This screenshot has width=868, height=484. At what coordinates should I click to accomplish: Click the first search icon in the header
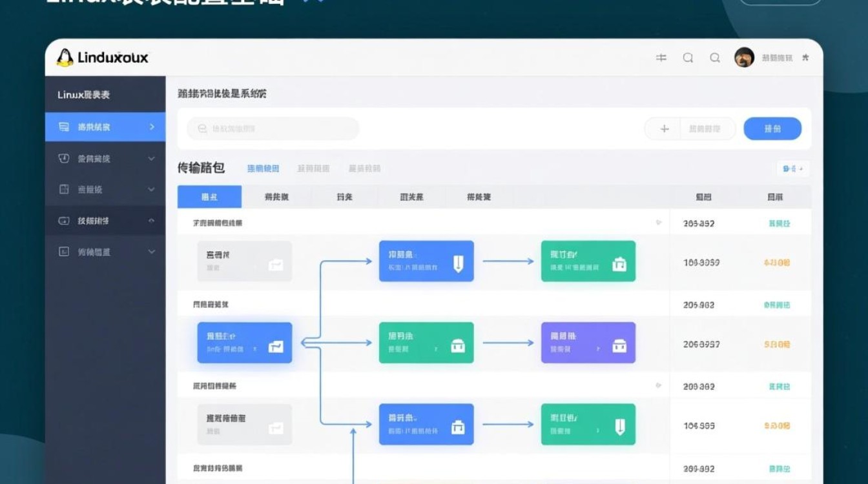(x=687, y=57)
